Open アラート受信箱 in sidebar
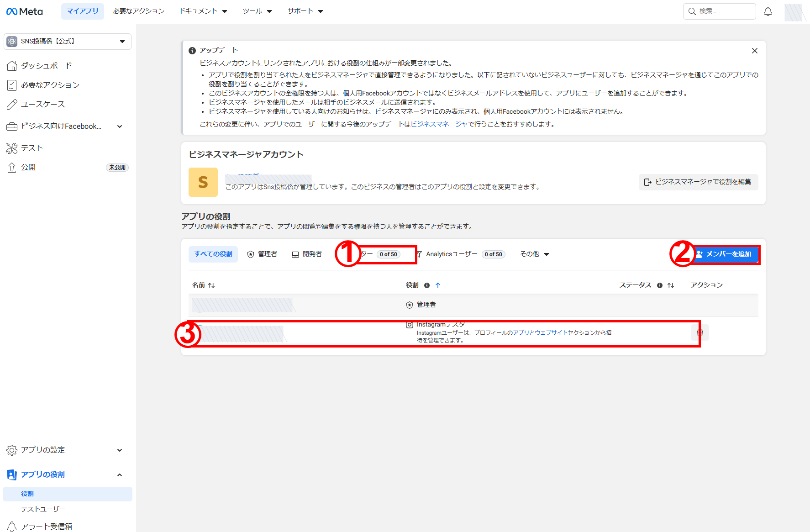 point(67,526)
